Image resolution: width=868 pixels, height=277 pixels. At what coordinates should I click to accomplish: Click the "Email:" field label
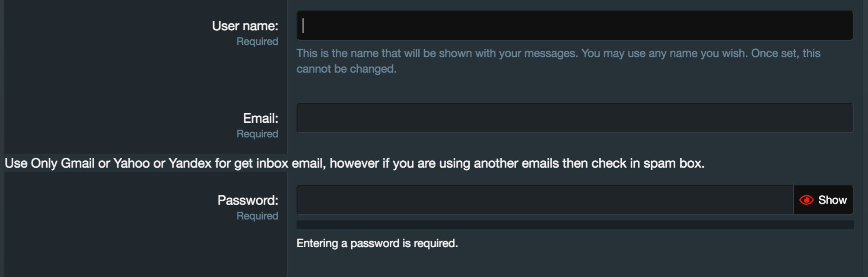(261, 118)
